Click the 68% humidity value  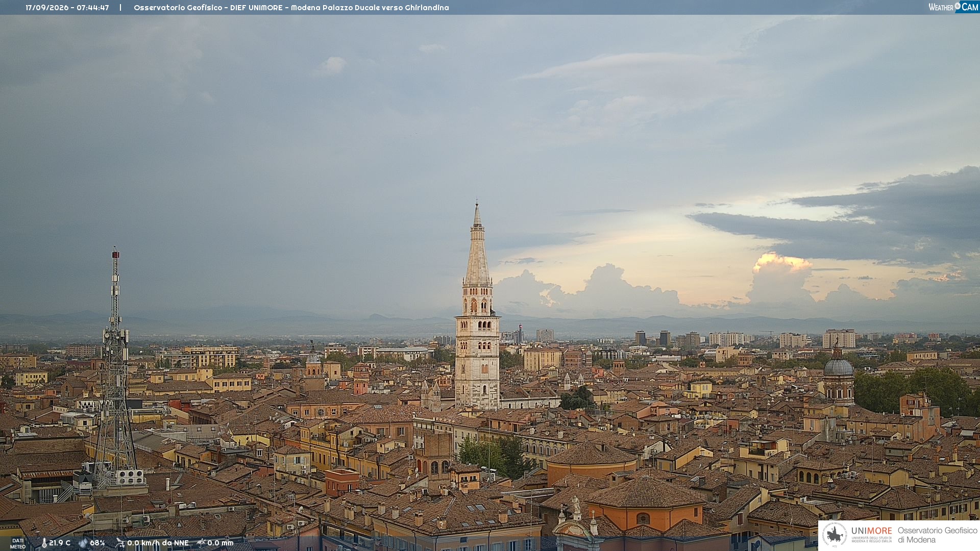tap(97, 543)
